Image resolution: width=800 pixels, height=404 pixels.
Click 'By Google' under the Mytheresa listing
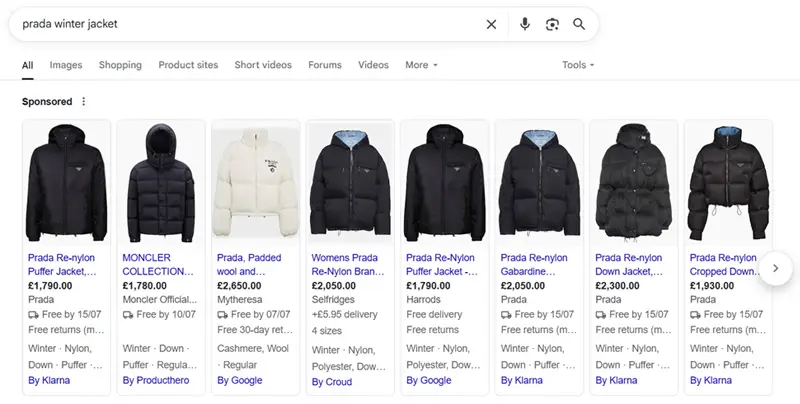pyautogui.click(x=239, y=381)
